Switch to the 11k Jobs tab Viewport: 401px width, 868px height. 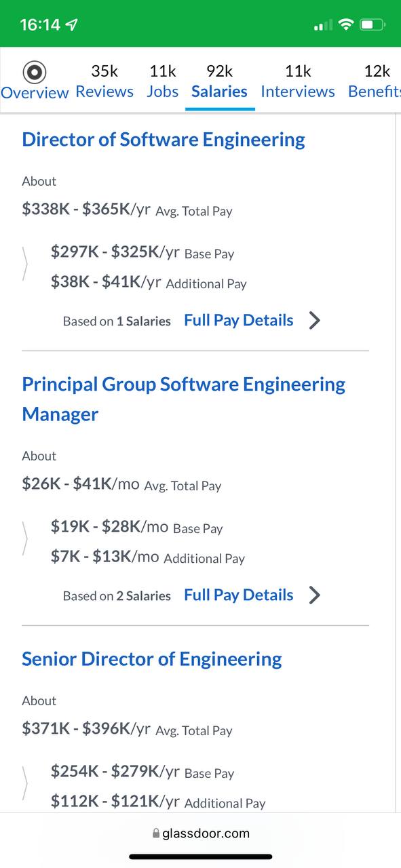click(163, 81)
